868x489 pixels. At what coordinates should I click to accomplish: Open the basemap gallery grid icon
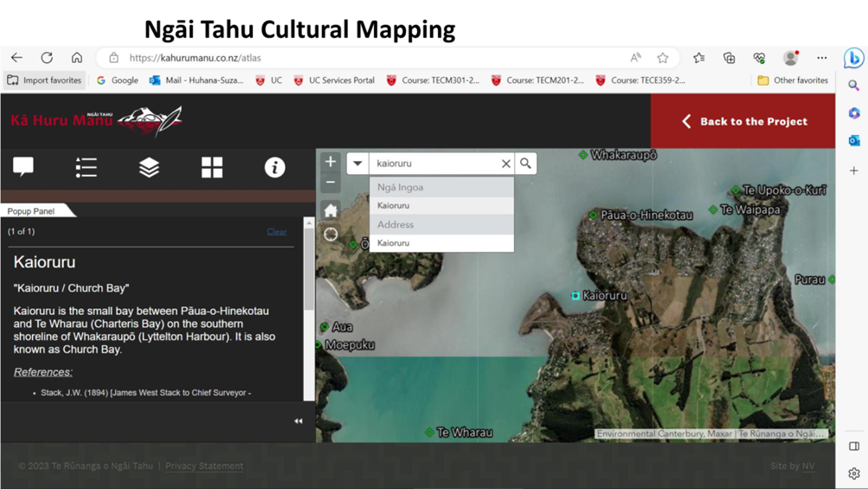[212, 167]
